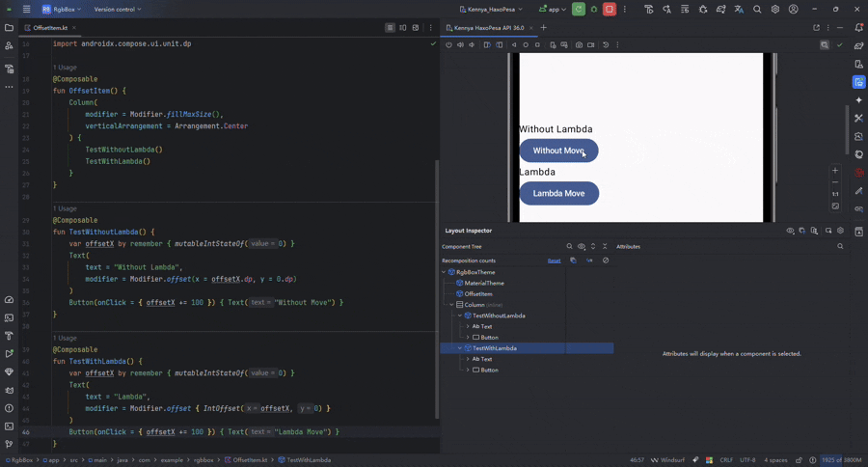Click the emulator volume up icon

click(460, 45)
